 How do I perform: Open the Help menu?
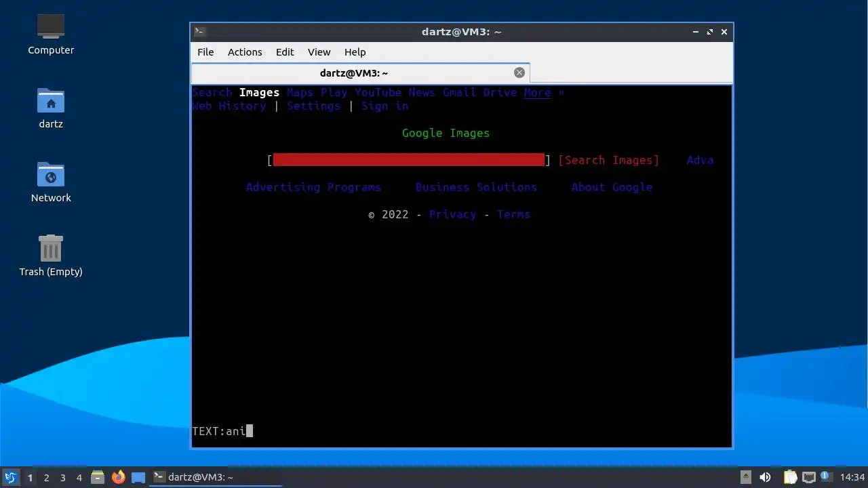(355, 52)
